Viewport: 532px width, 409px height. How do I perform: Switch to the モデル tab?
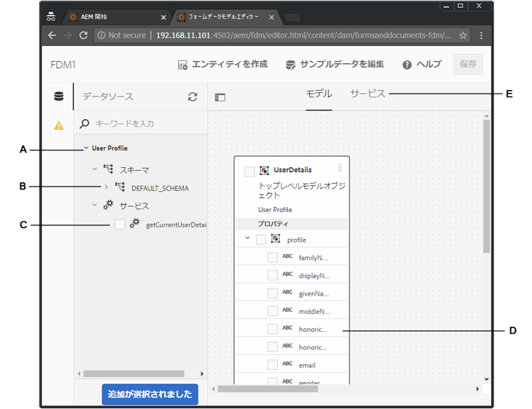[319, 94]
